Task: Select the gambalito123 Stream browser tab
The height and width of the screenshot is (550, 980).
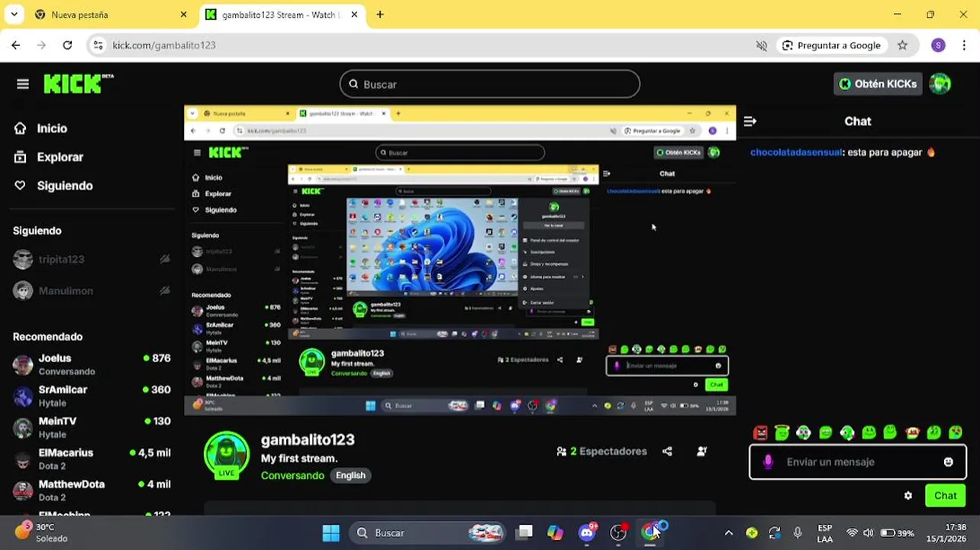Action: pyautogui.click(x=282, y=15)
